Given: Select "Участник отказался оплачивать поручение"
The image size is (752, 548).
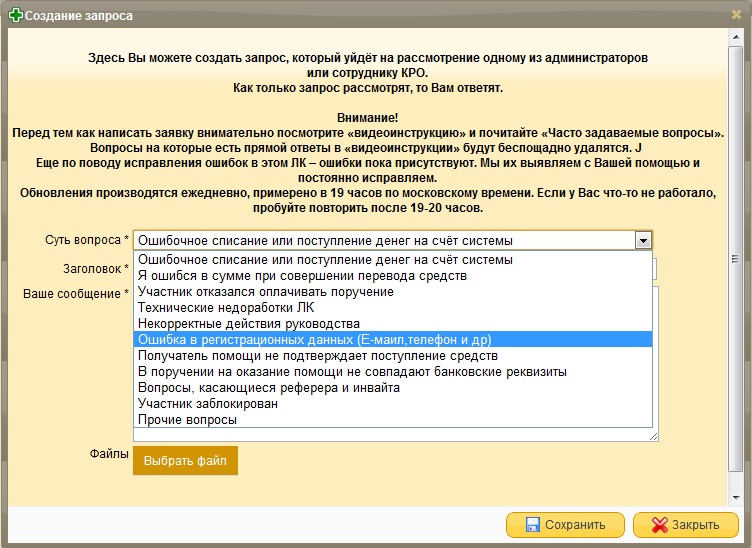Looking at the screenshot, I should (x=393, y=291).
